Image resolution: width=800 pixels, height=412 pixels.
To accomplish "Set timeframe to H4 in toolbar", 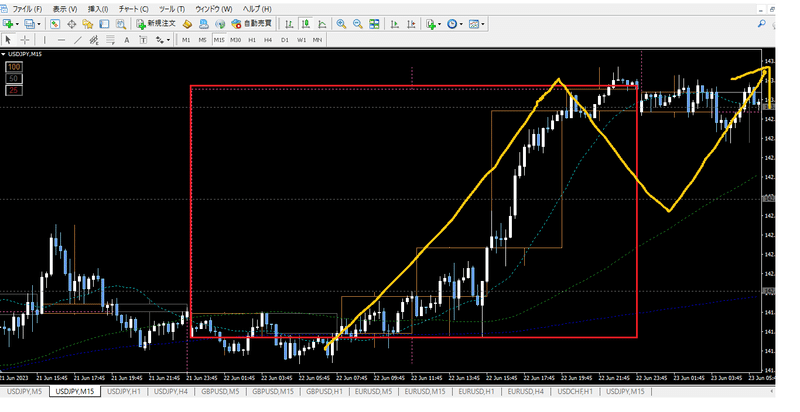I will click(x=268, y=40).
